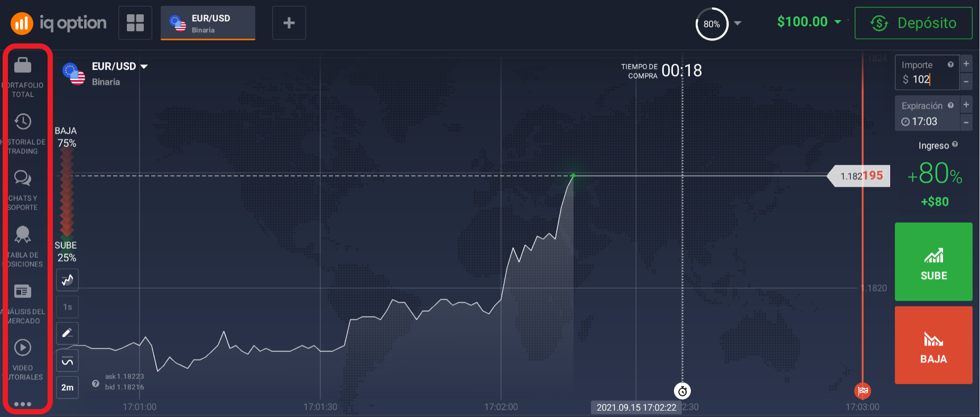980x417 pixels.
Task: Open Análisis del Mercado news icon
Action: (x=23, y=292)
